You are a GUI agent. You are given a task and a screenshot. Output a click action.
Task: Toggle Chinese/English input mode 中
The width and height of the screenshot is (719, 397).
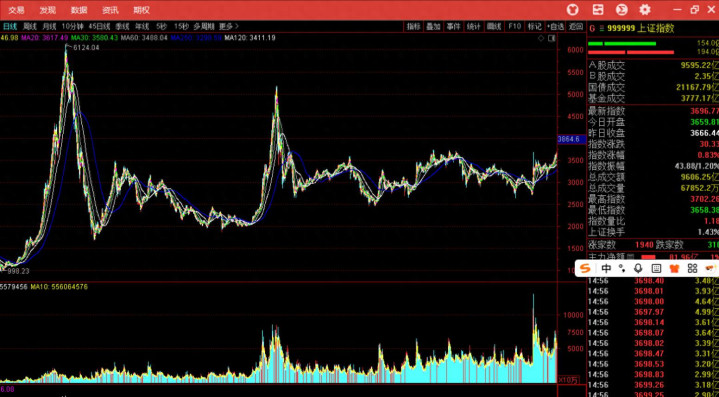click(x=606, y=268)
